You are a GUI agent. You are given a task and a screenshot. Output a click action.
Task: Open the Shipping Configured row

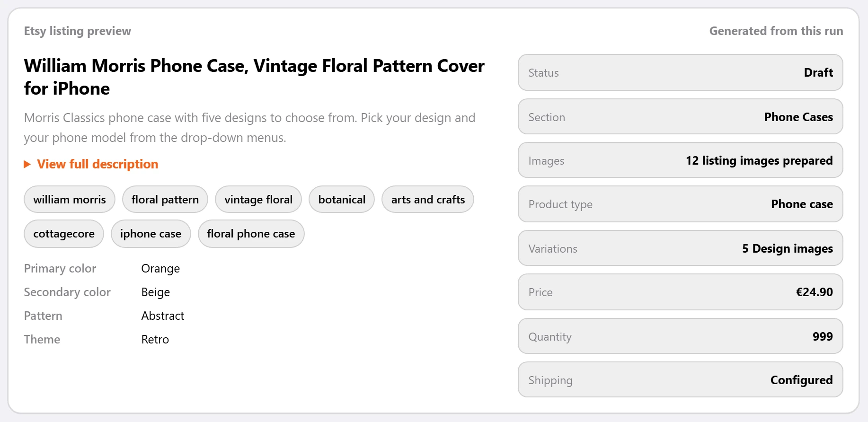point(681,380)
